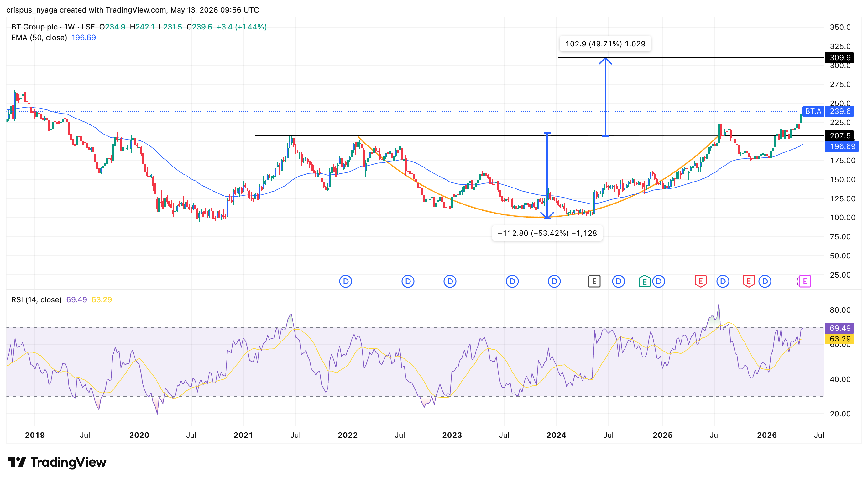The image size is (868, 481).
Task: Open the dividend marker at the 2024 date
Action: point(554,281)
